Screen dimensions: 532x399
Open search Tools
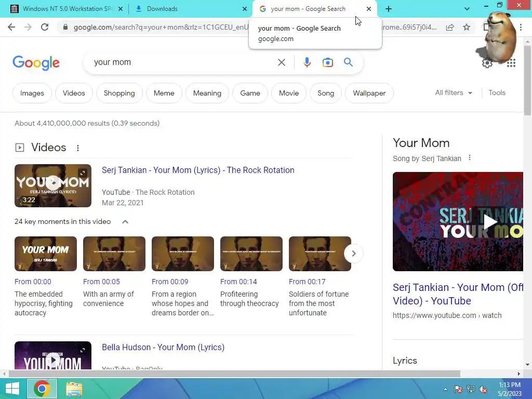497,92
